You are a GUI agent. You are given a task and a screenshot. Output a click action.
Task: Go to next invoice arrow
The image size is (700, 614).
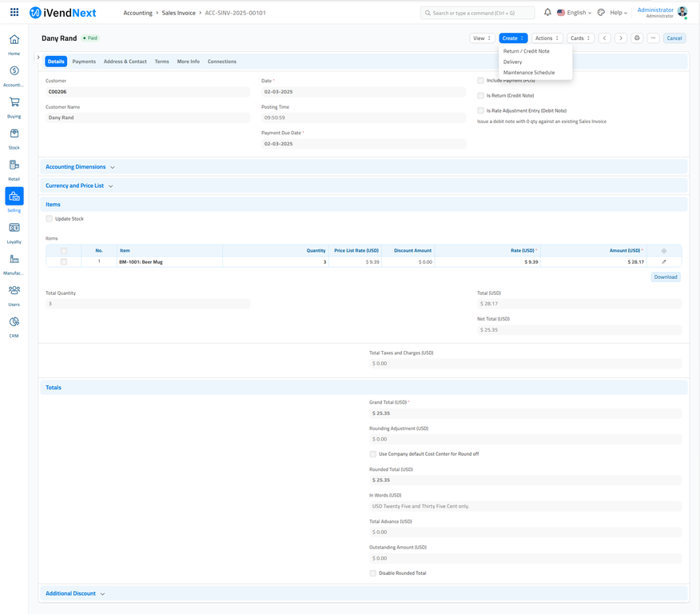(621, 38)
